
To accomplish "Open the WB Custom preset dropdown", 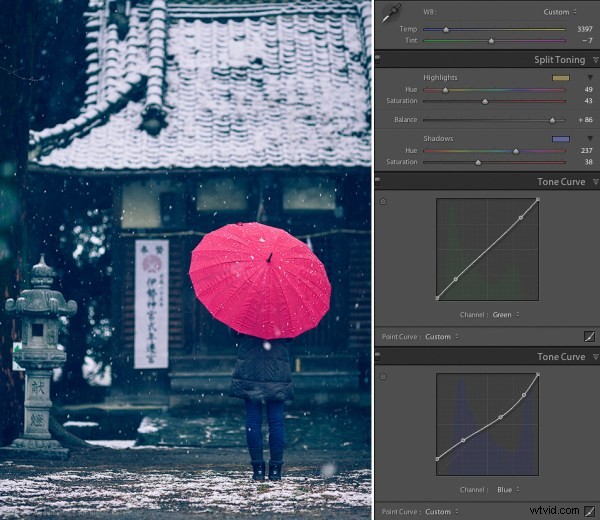I will click(560, 12).
